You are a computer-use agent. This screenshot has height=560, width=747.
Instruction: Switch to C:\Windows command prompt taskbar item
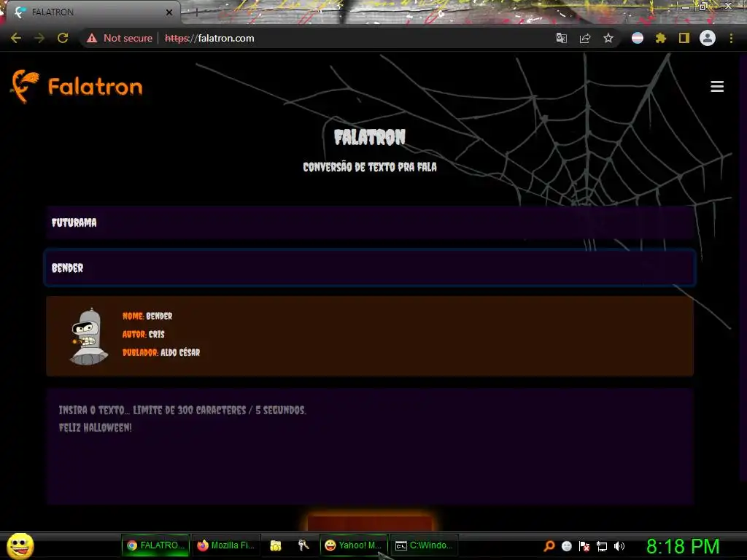pyautogui.click(x=425, y=545)
